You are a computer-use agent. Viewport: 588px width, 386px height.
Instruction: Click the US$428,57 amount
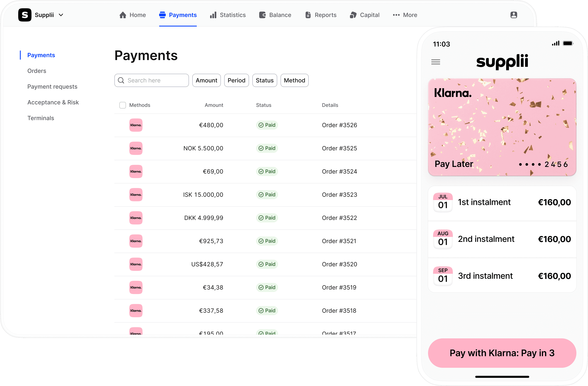207,264
